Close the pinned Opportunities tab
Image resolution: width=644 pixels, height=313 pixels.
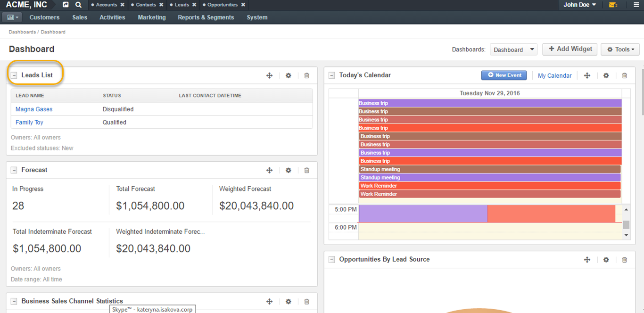point(243,5)
